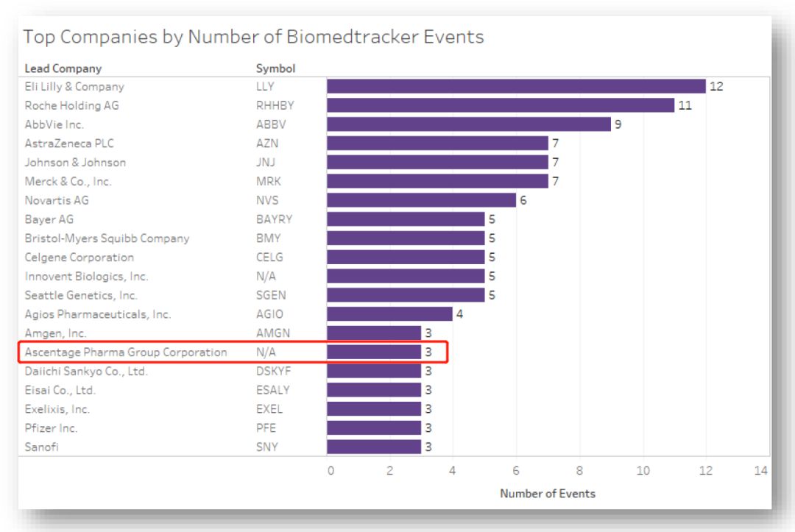
Task: Click the Eli Lilly & Company bar
Action: (x=515, y=87)
